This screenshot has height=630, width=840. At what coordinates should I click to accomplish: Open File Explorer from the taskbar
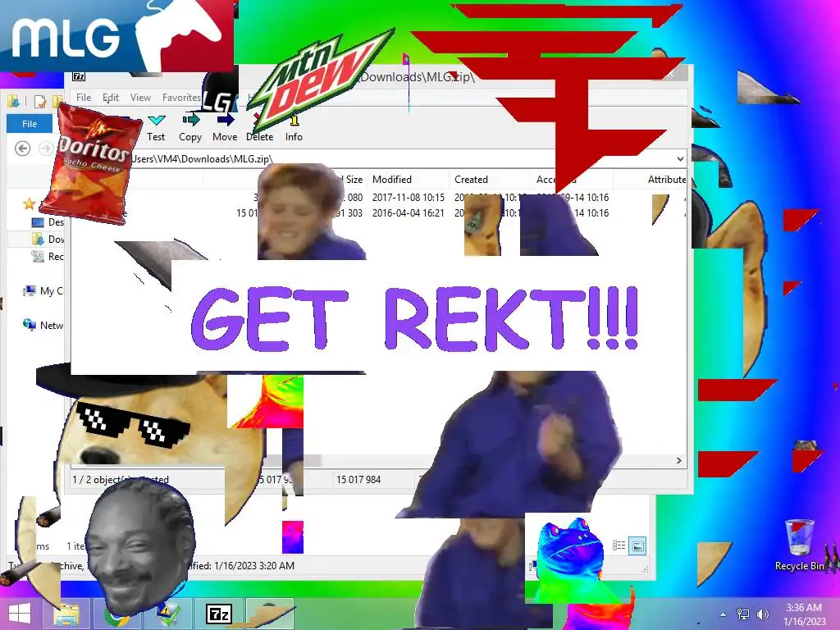coord(67,614)
